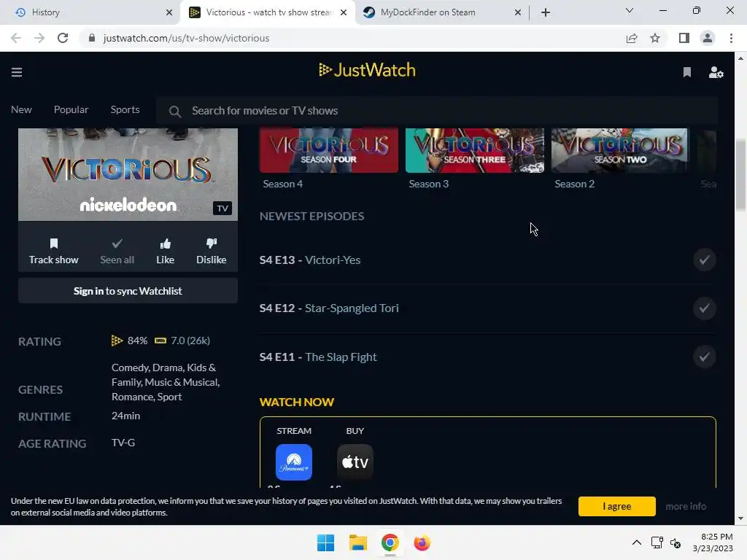Open the Popular menu item

pyautogui.click(x=71, y=109)
